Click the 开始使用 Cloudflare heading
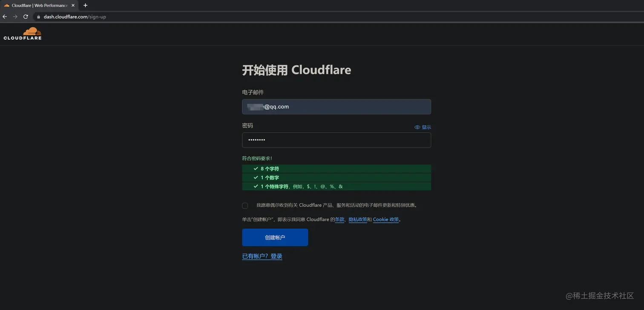 click(296, 70)
